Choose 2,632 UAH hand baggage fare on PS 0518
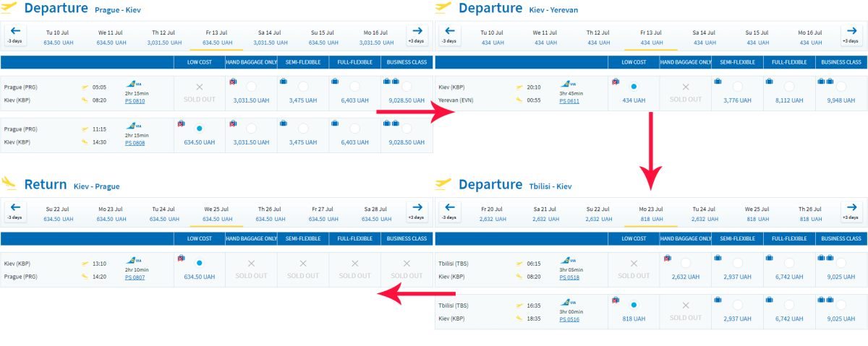 click(685, 262)
